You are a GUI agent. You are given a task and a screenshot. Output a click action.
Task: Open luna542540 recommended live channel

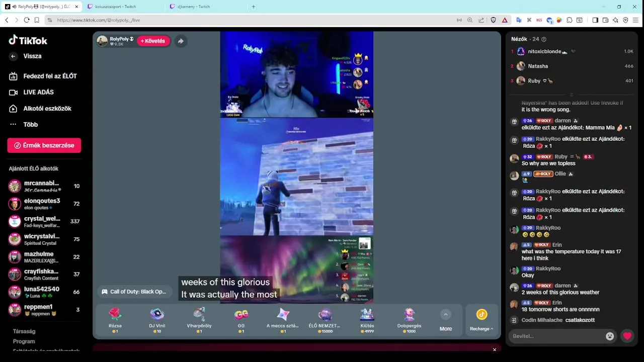[x=44, y=292]
